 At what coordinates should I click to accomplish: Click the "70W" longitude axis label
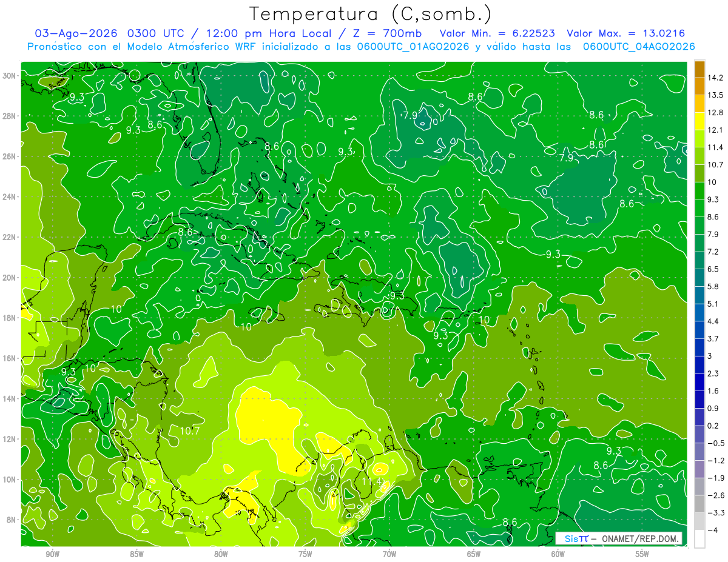tap(389, 554)
